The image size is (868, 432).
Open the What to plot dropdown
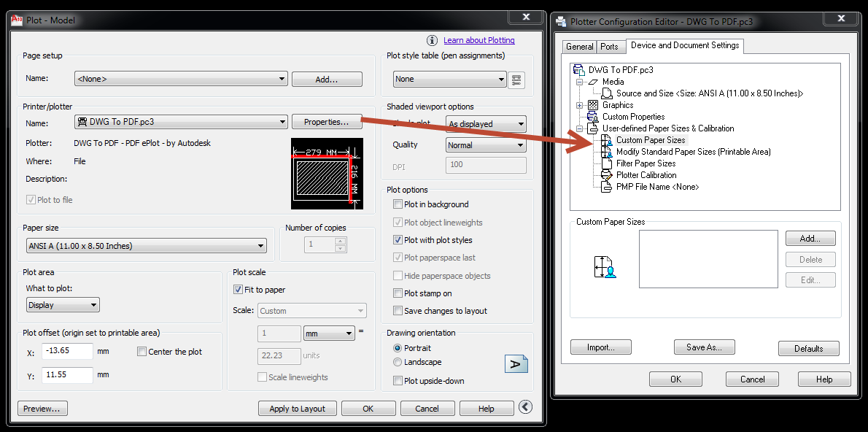pyautogui.click(x=63, y=304)
